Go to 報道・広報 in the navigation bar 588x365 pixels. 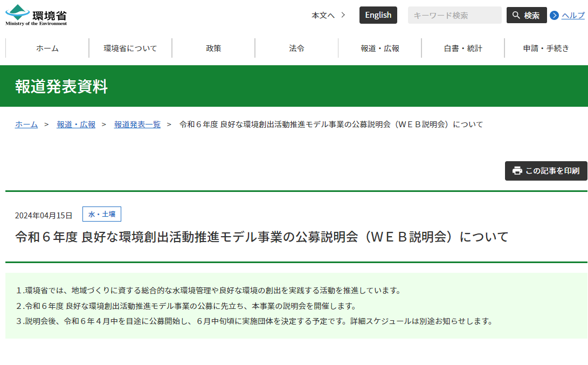(x=380, y=48)
